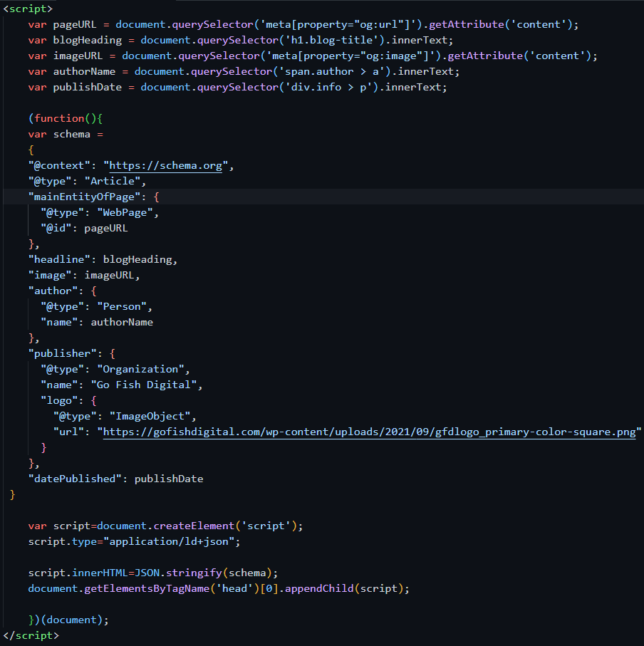
Task: Click the "name": authorName line
Action: click(x=97, y=322)
